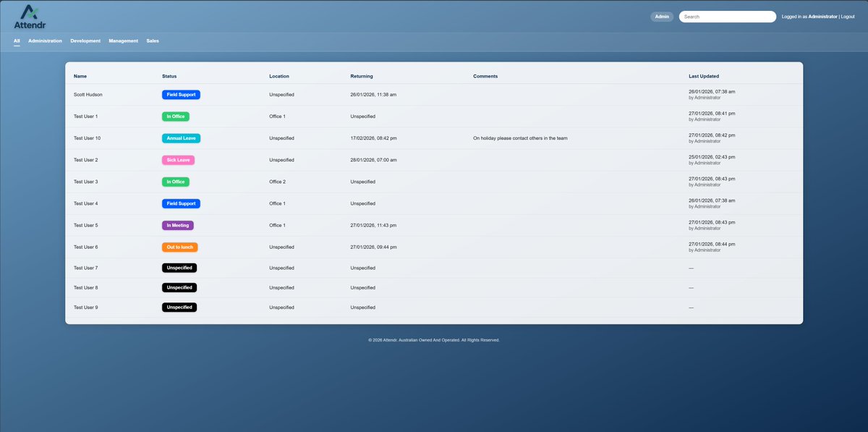Switch to the Administration tab

click(x=45, y=41)
